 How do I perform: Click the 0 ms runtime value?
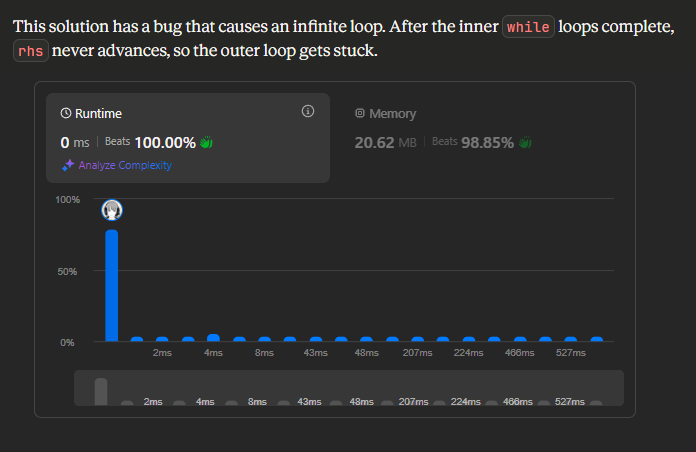75,143
